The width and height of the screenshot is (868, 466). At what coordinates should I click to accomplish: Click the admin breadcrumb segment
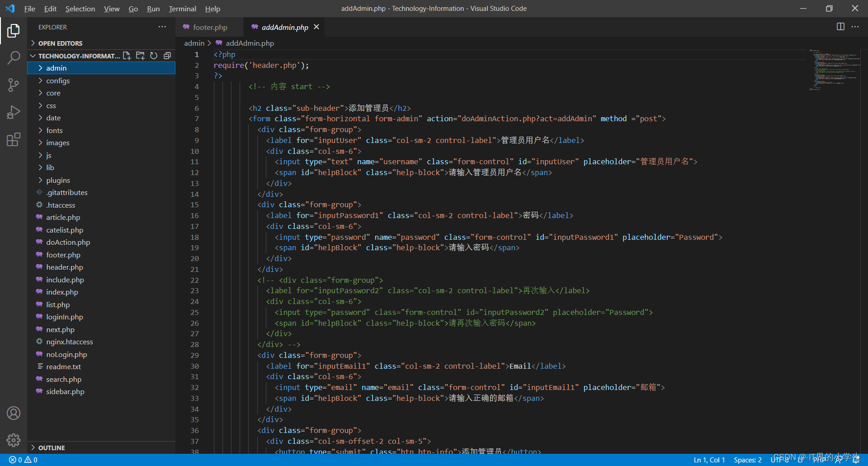[194, 43]
